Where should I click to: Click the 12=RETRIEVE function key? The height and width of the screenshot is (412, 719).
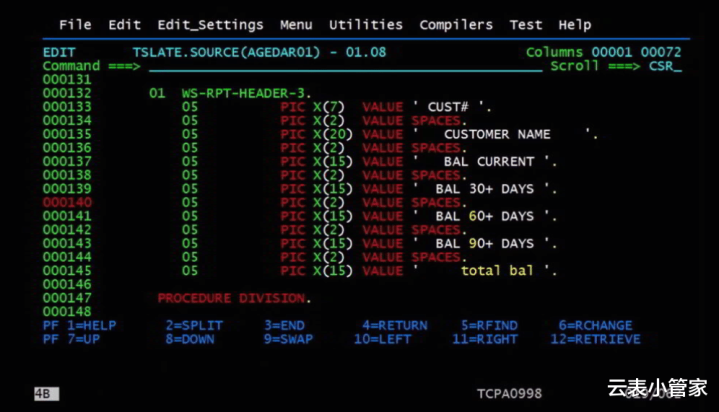595,339
